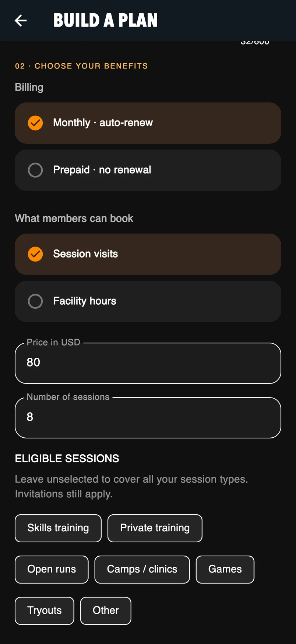Click the Build a Plan header title

pyautogui.click(x=106, y=21)
